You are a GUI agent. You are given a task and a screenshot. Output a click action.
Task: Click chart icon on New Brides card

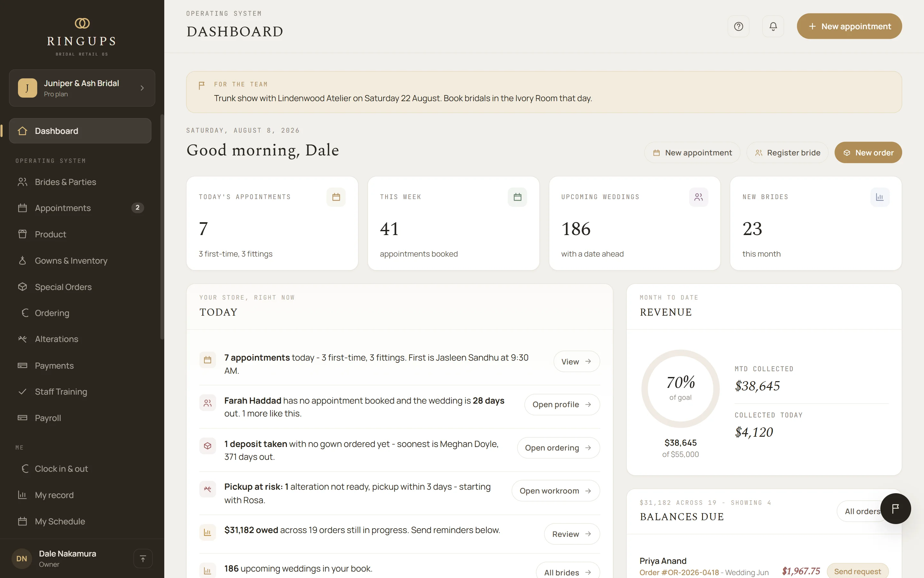[880, 197]
